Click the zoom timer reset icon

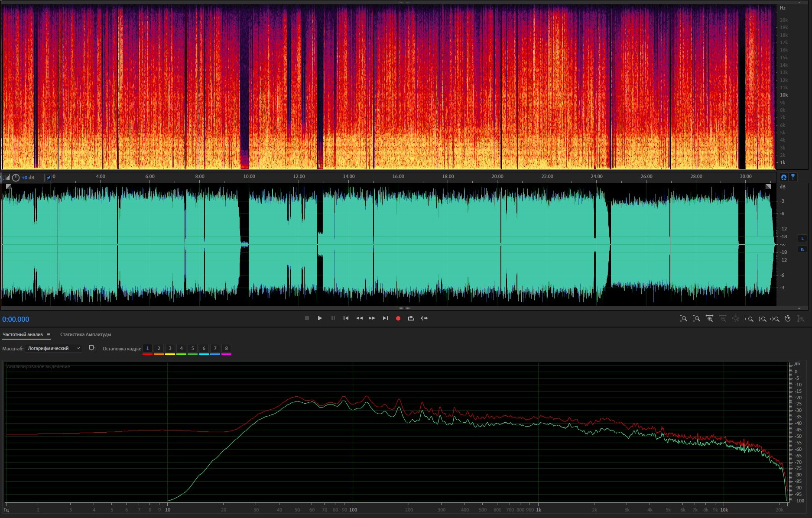click(x=788, y=319)
